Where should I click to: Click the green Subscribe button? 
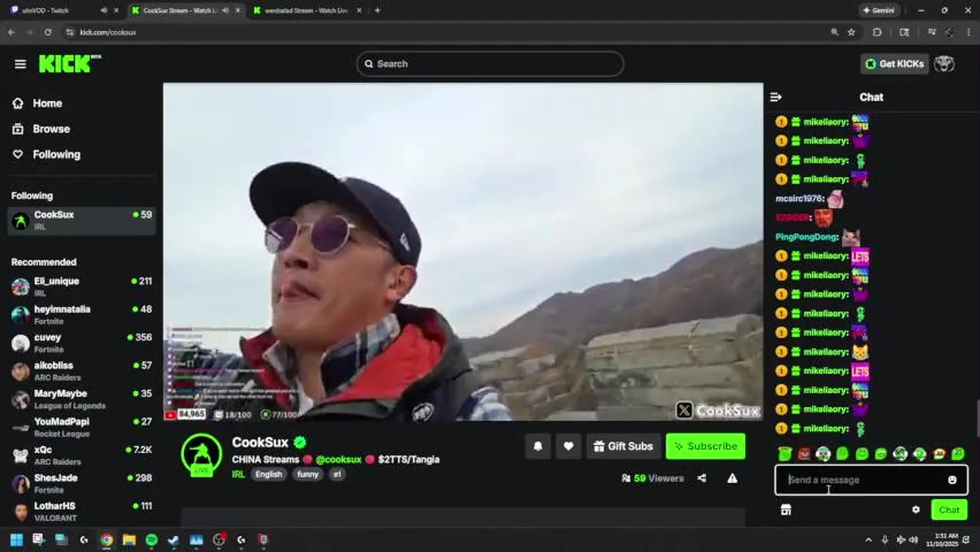pyautogui.click(x=705, y=446)
